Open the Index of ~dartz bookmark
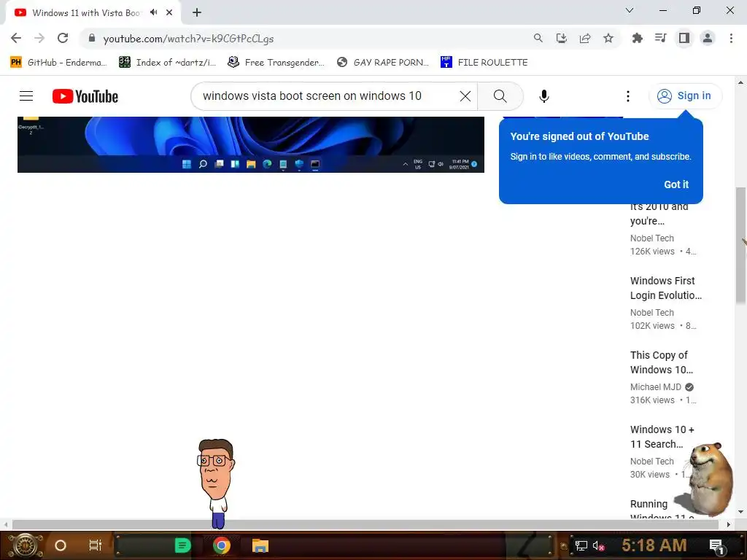Screen dimensions: 747x560 (167, 63)
